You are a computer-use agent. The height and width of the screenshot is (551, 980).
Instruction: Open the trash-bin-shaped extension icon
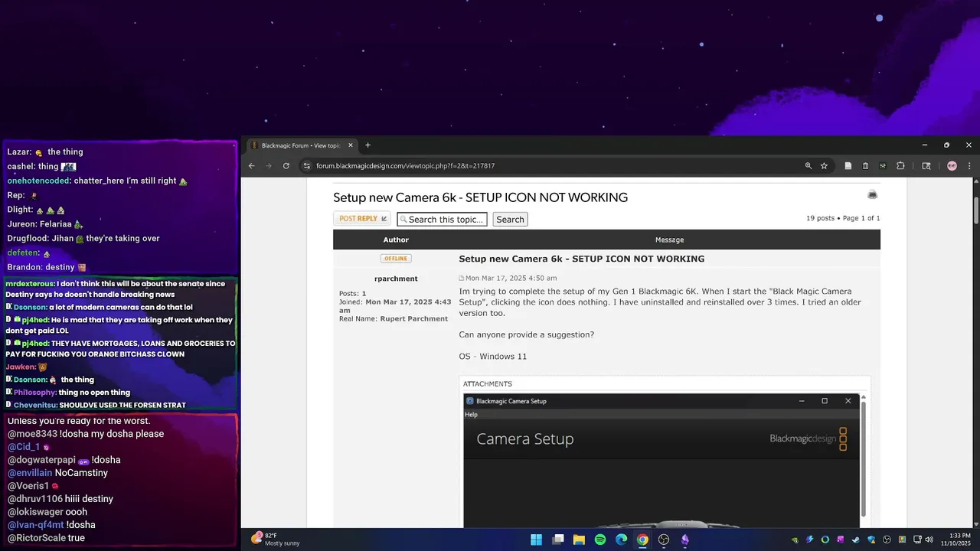coord(865,165)
